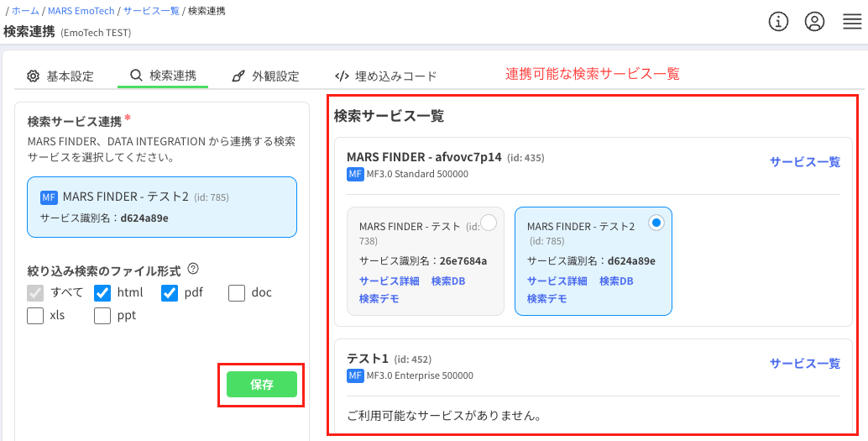Open サービス一覧 breadcrumb link

pos(151,11)
